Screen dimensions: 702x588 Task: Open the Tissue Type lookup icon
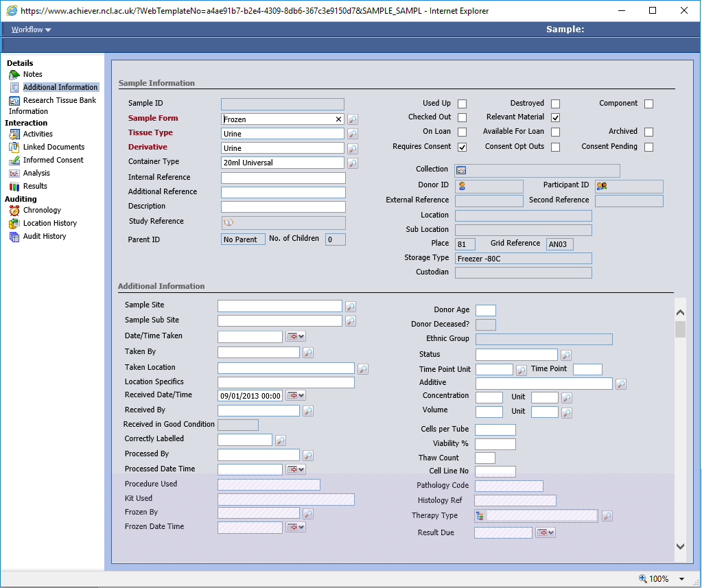pyautogui.click(x=352, y=134)
